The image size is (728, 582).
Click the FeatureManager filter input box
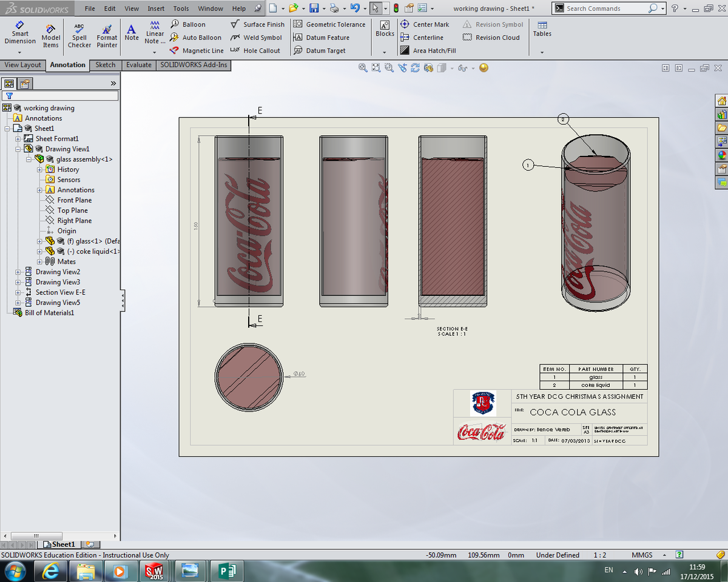60,96
